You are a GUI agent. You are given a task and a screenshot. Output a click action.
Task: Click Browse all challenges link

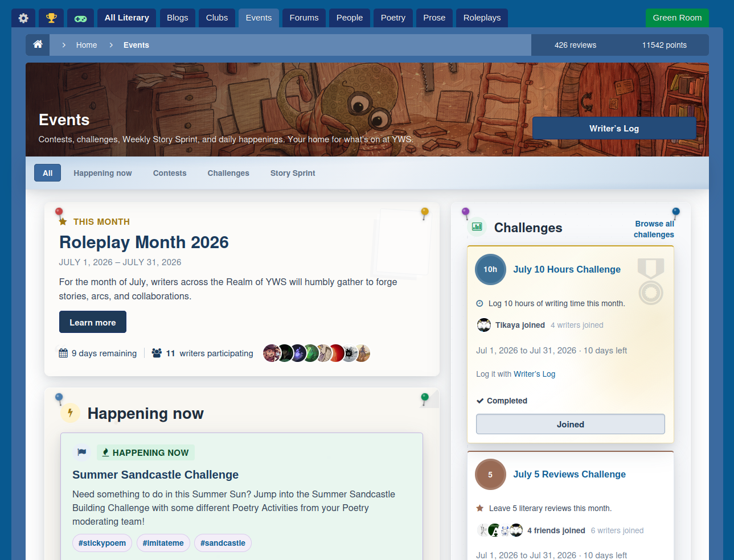click(654, 229)
